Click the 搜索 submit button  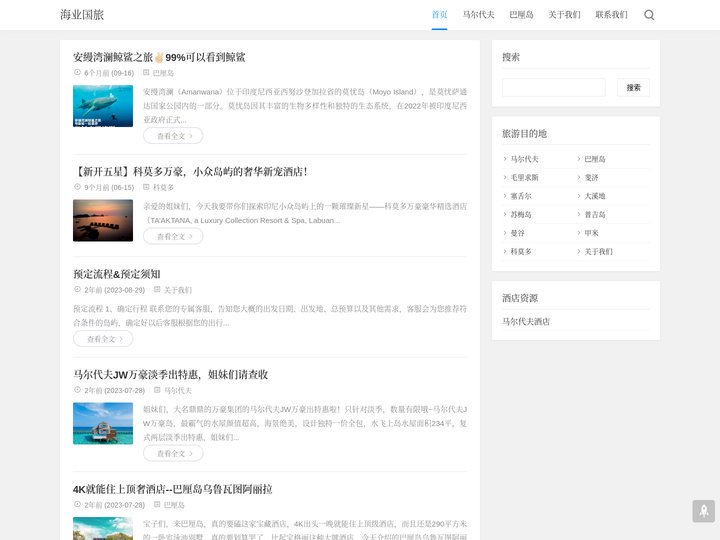pyautogui.click(x=633, y=87)
